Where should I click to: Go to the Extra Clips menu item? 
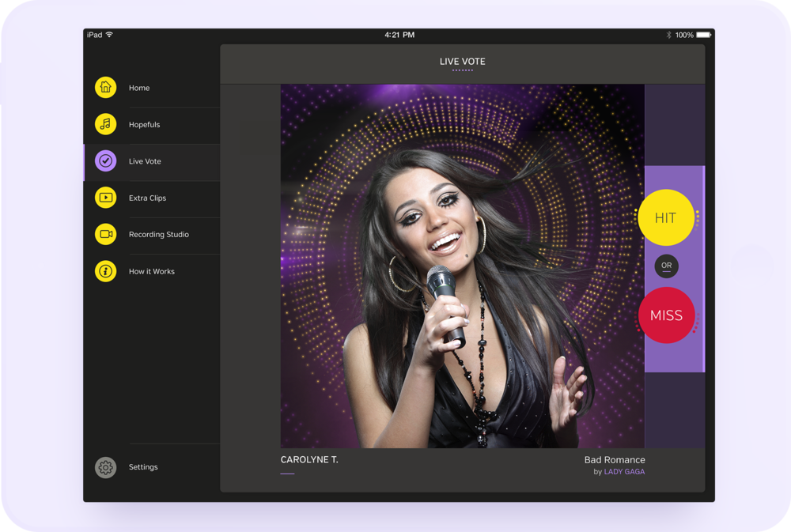pos(148,198)
